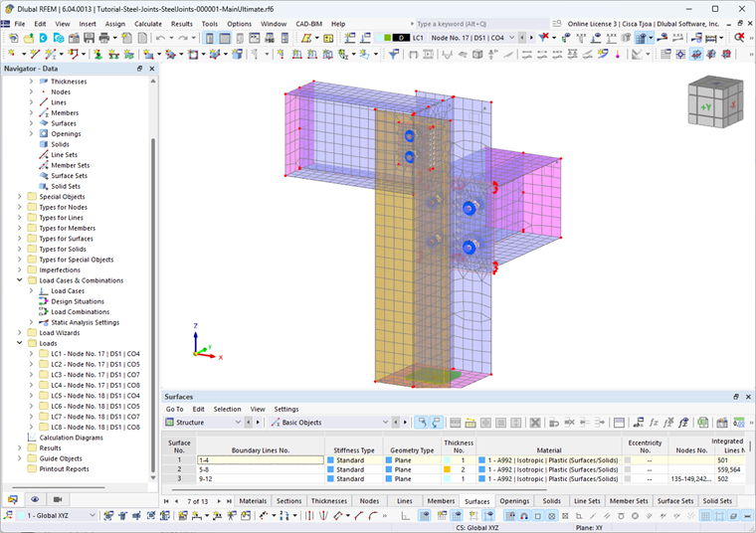Switch to the Member Sets tab
The height and width of the screenshot is (533, 756).
(x=629, y=501)
